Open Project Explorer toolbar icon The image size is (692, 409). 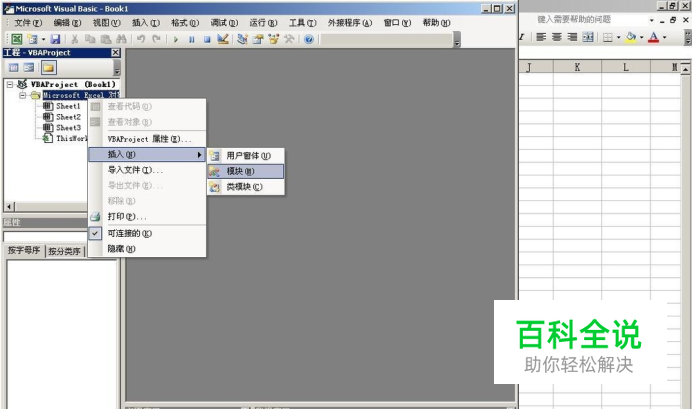242,39
